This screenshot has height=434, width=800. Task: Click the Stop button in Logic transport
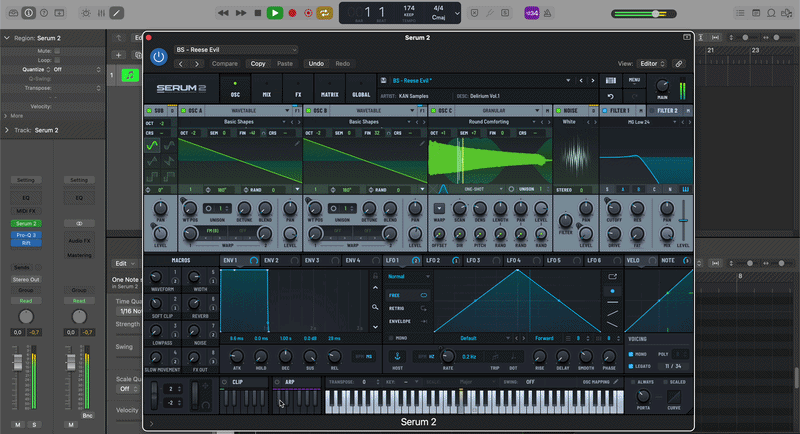(x=258, y=13)
